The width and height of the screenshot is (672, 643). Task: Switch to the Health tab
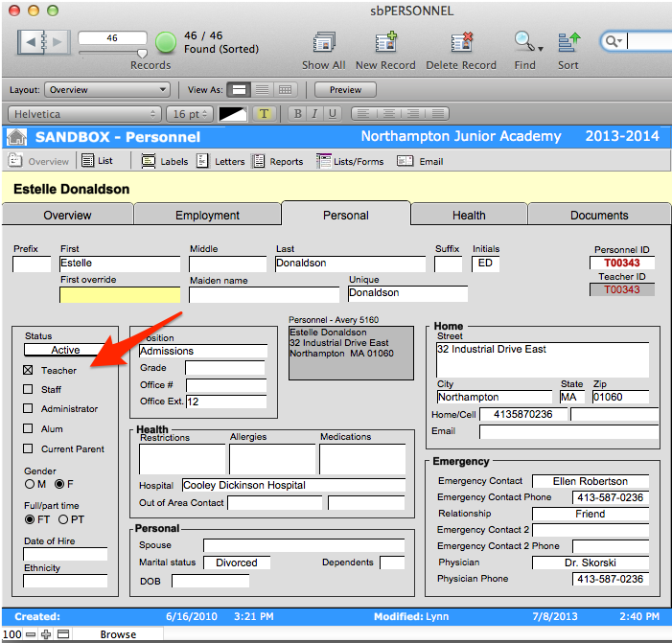click(x=469, y=216)
